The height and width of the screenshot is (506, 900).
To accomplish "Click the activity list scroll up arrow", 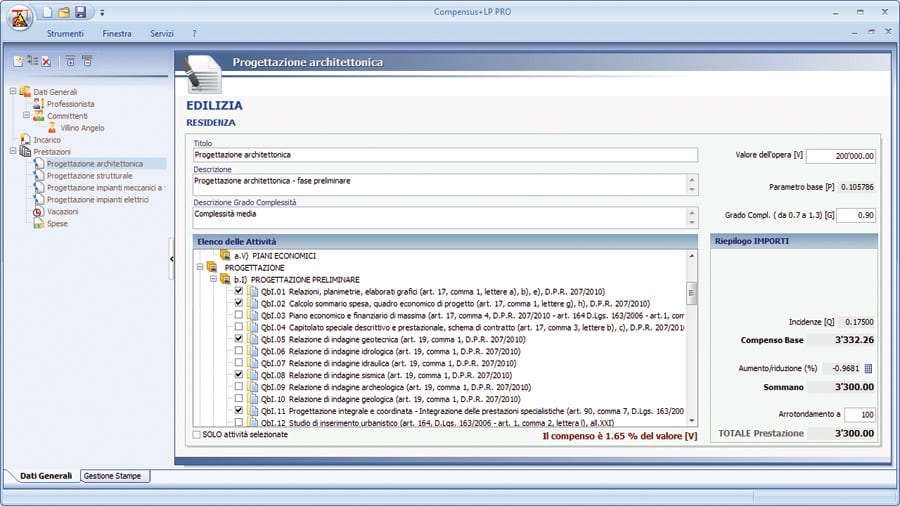I will (692, 256).
